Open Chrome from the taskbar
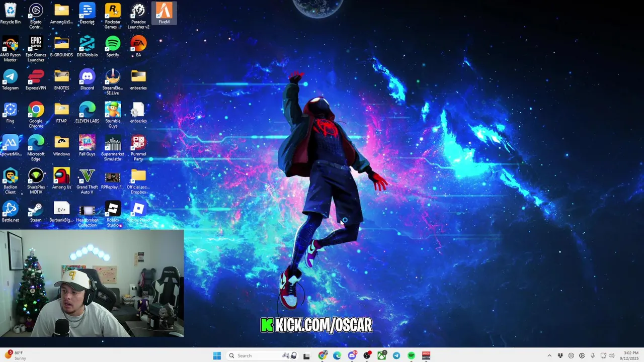 pos(323,355)
